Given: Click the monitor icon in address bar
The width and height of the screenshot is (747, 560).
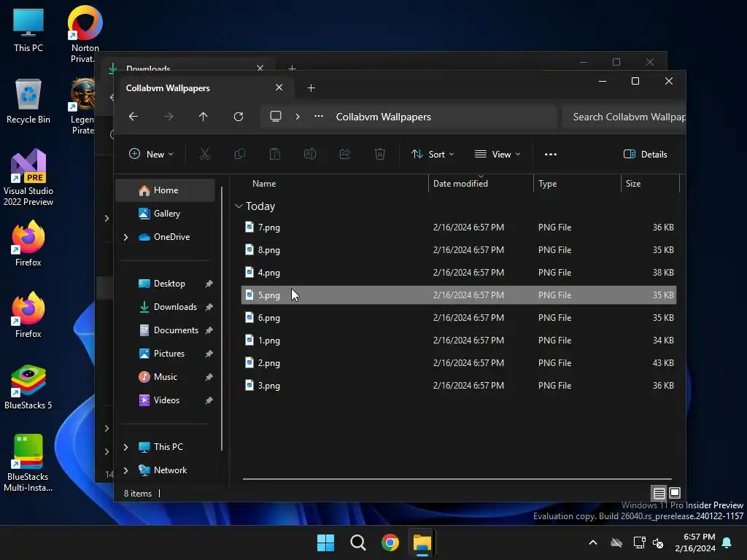Looking at the screenshot, I should coord(275,117).
